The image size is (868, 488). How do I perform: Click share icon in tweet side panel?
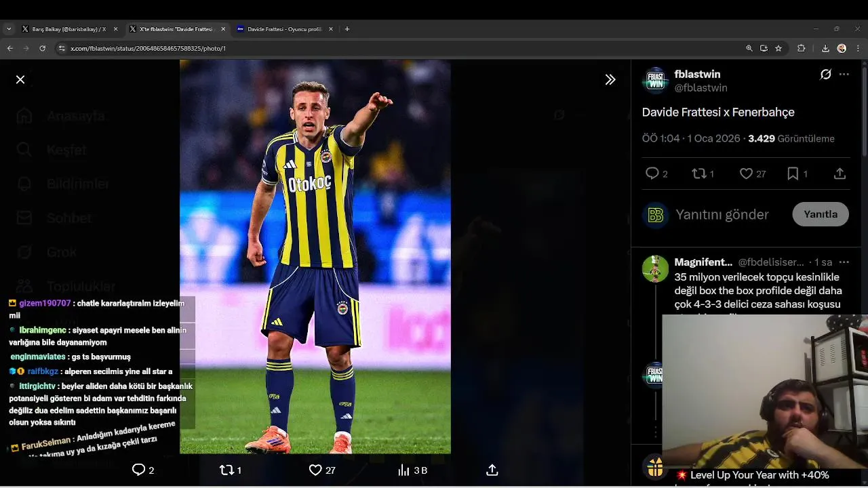coord(840,174)
